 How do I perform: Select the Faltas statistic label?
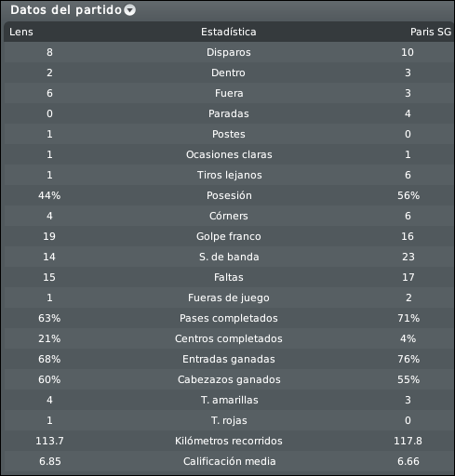click(229, 277)
